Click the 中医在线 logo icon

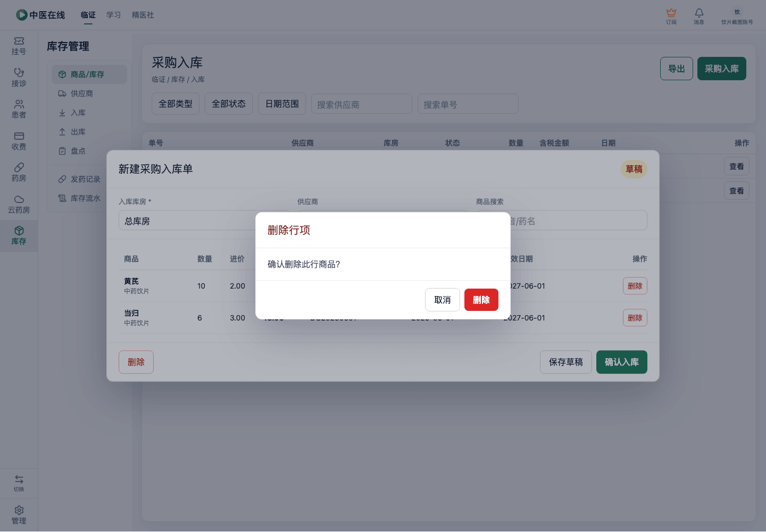(22, 15)
